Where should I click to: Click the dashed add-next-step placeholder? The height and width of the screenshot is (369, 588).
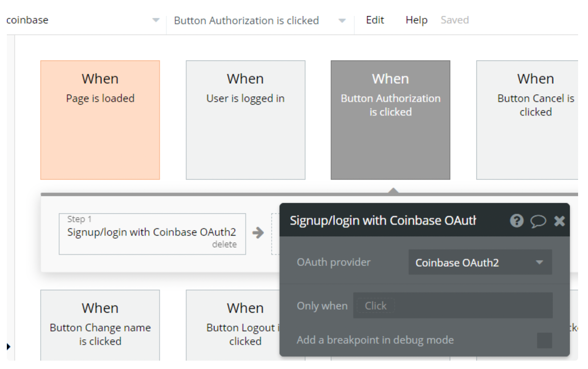pos(275,234)
